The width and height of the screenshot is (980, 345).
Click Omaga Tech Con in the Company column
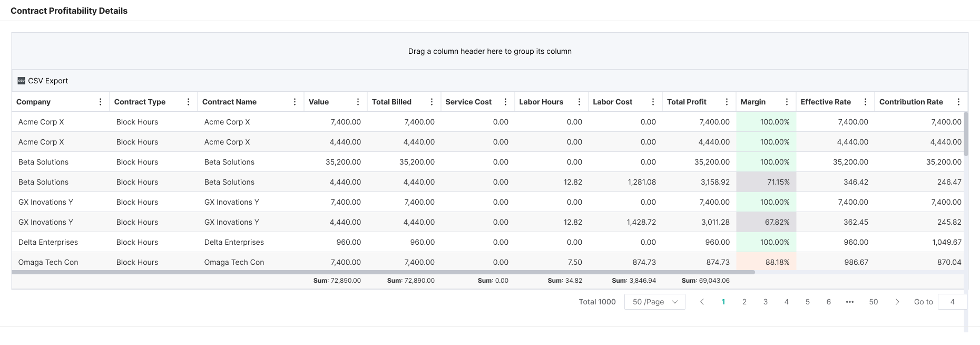48,262
